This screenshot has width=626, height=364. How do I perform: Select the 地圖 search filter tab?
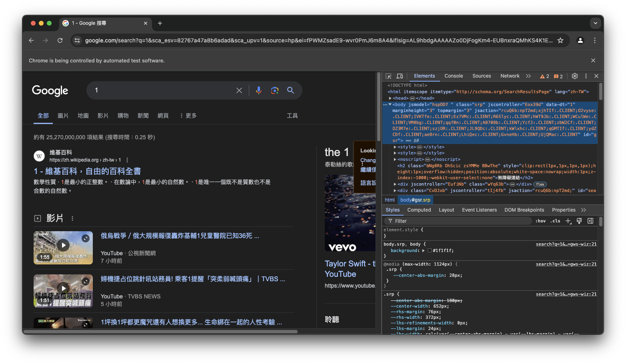83,116
